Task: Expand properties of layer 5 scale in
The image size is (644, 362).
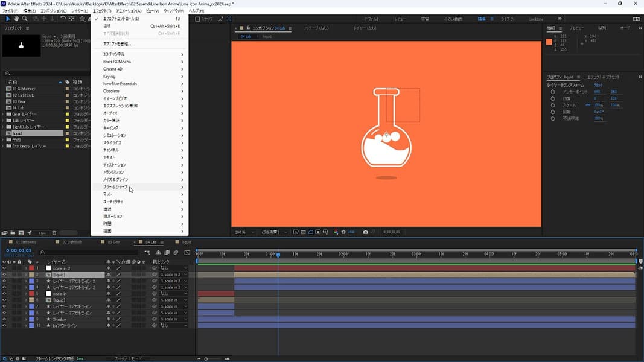Action: click(26, 294)
